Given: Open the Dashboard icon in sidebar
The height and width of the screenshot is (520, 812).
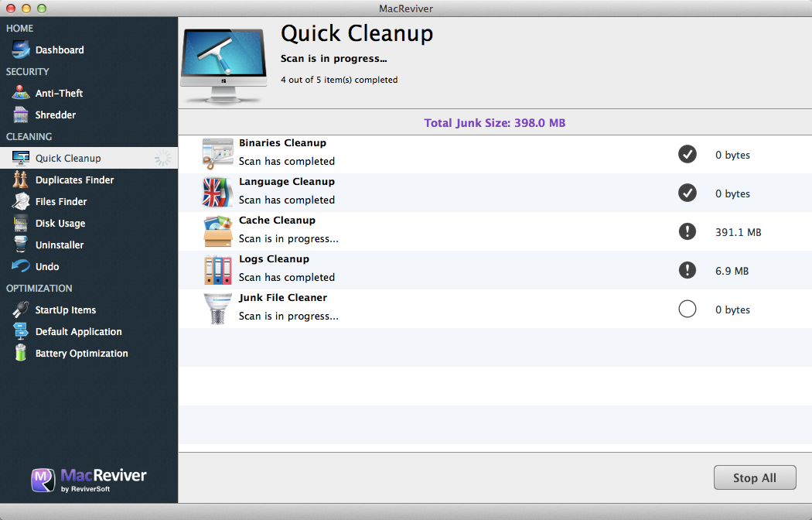Looking at the screenshot, I should [x=21, y=50].
